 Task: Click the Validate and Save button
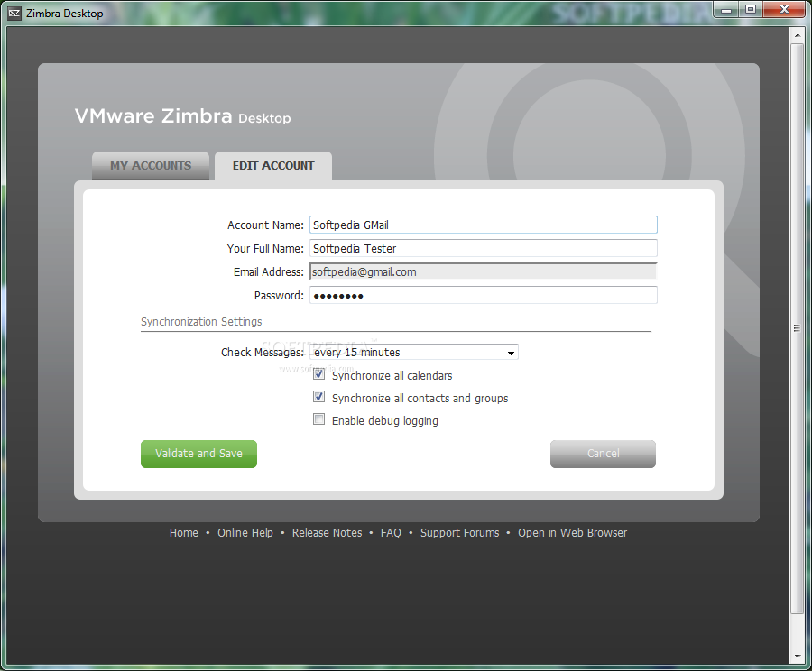click(198, 454)
